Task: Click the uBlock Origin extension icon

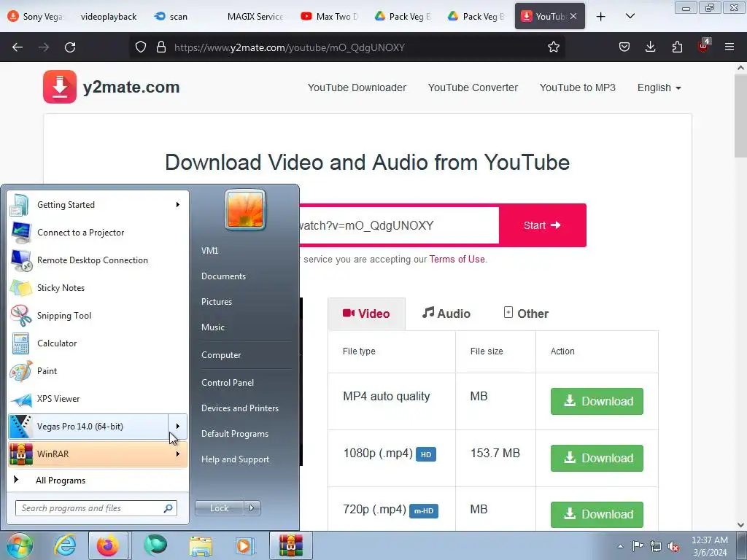Action: click(703, 46)
